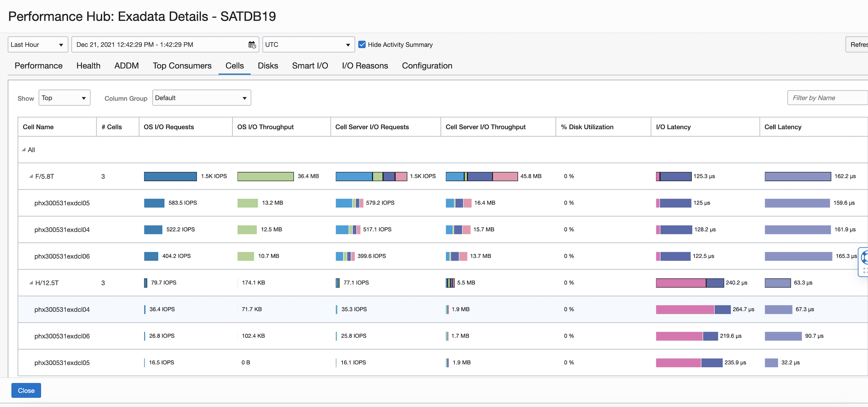Click the help lifesaver icon on the right edge
The height and width of the screenshot is (407, 868).
[864, 257]
